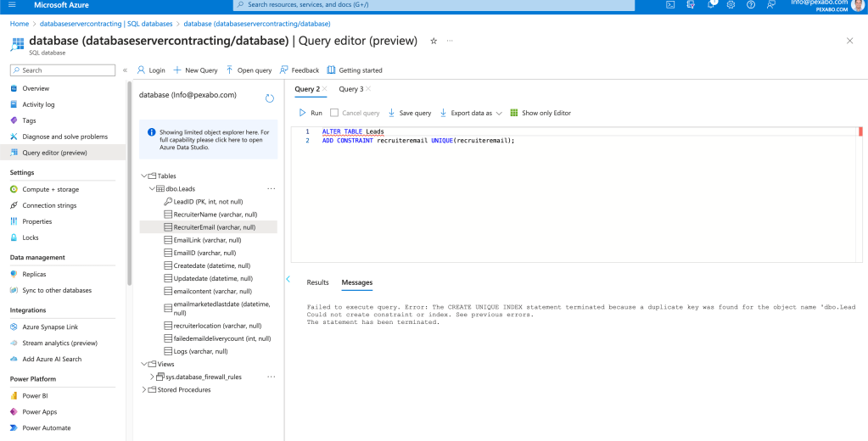
Task: Open Cloud Shell from top bar
Action: point(669,4)
